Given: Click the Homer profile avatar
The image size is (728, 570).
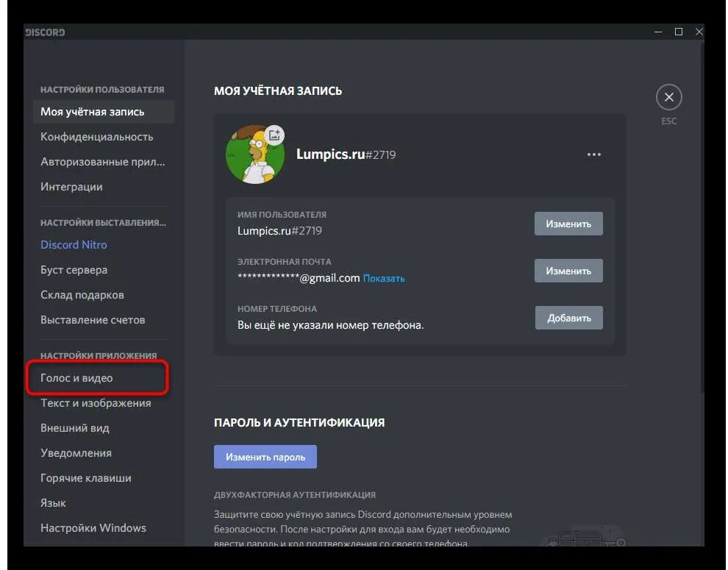Looking at the screenshot, I should click(255, 154).
